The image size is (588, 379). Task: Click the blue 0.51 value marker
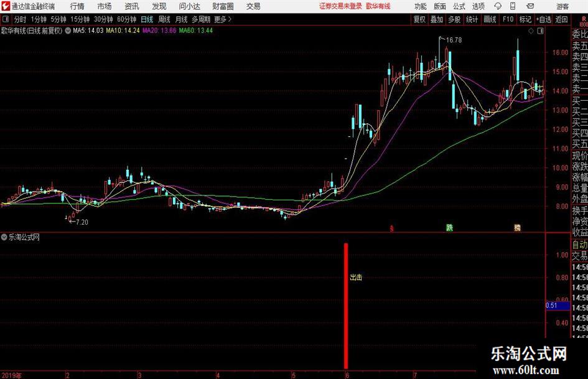click(558, 306)
